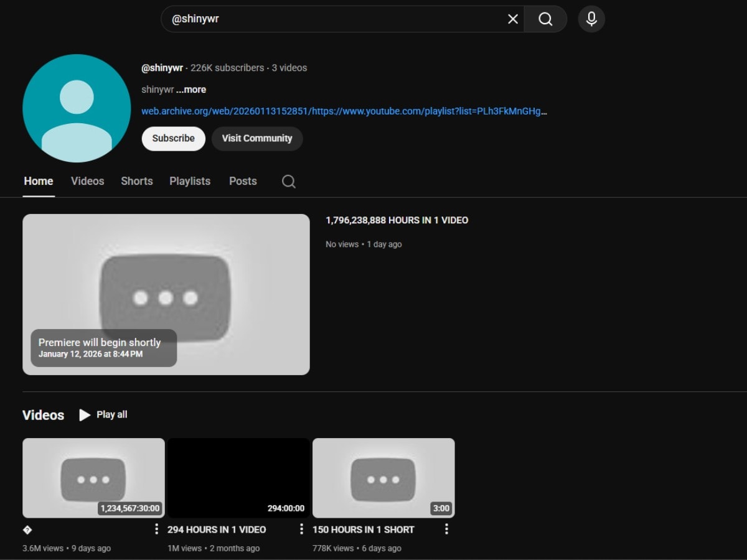
Task: Open the shinywr channel avatar
Action: (77, 108)
